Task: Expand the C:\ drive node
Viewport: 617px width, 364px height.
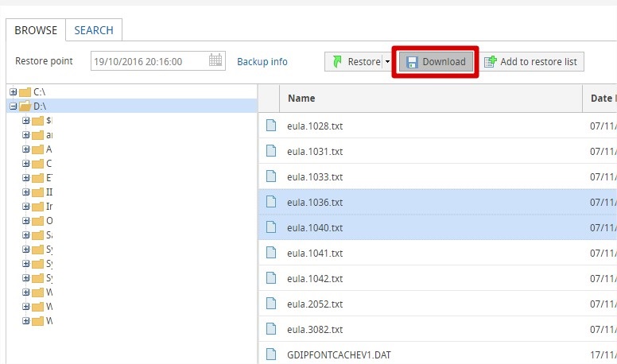Action: (x=13, y=92)
